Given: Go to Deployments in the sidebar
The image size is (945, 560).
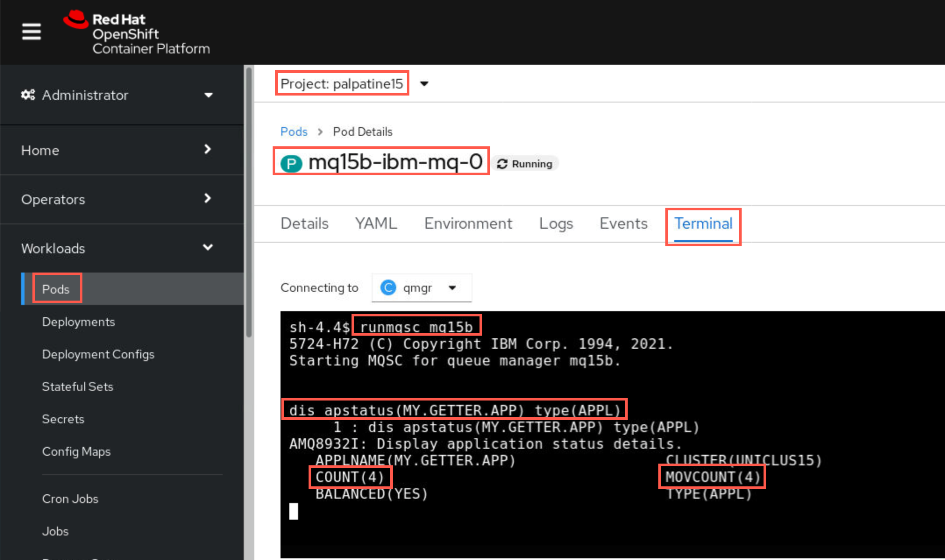Looking at the screenshot, I should [78, 322].
